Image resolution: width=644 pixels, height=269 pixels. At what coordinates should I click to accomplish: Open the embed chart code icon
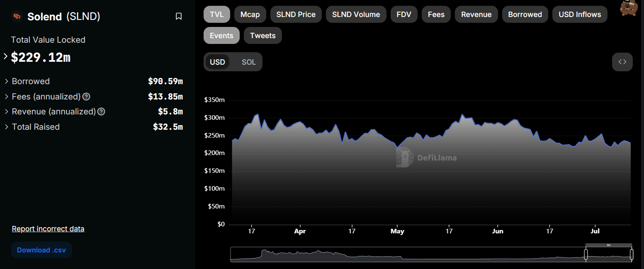[622, 62]
